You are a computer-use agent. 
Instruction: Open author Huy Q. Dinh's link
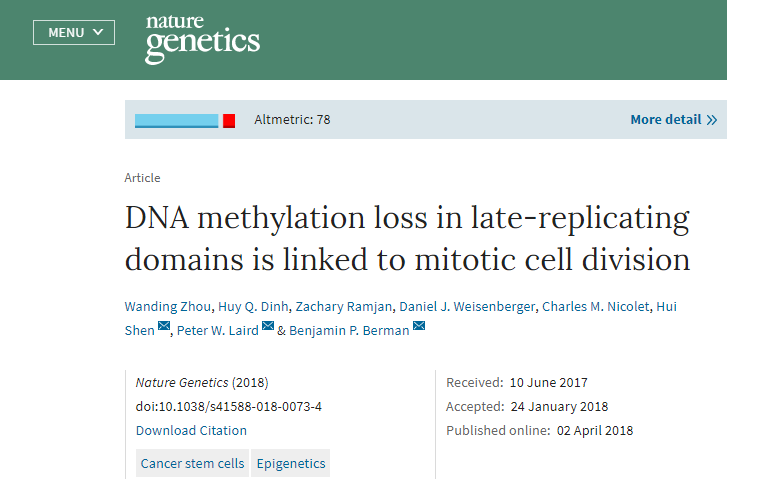[253, 307]
